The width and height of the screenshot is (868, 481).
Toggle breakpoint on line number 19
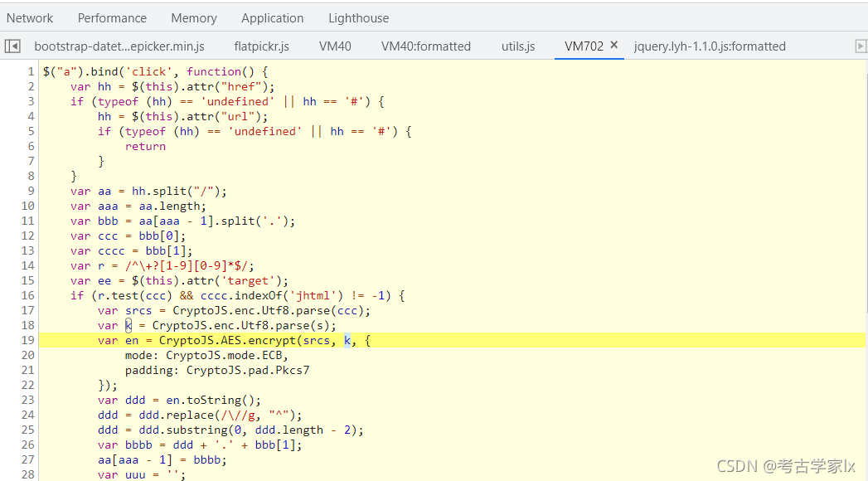28,340
